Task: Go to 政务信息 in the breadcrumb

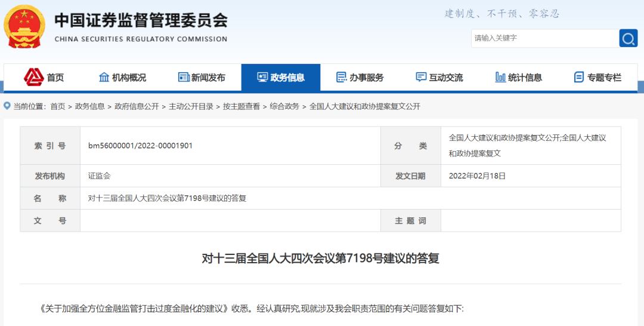Action: click(x=89, y=106)
